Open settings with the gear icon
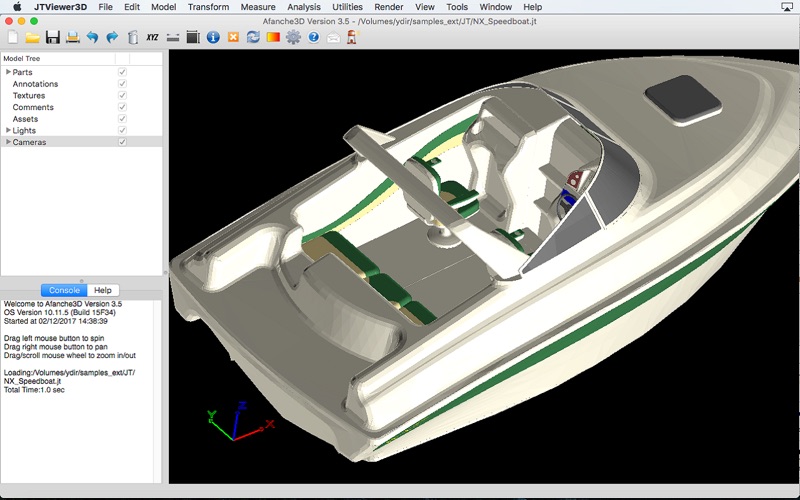The height and width of the screenshot is (500, 800). pos(293,37)
